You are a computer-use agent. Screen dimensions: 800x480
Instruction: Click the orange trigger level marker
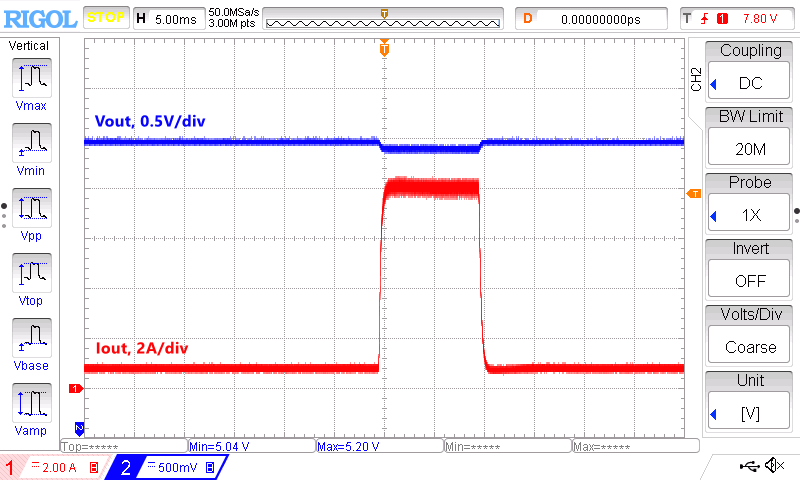click(x=692, y=192)
